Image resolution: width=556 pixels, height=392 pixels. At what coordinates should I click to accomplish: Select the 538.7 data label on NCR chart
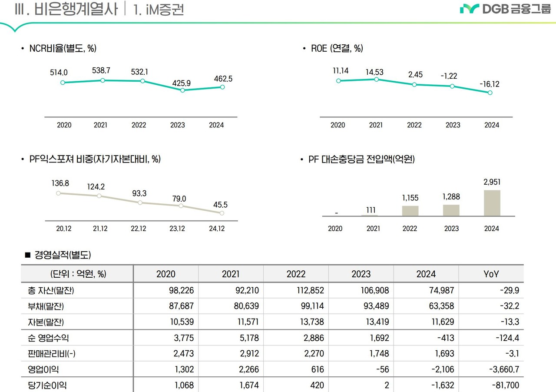[102, 70]
